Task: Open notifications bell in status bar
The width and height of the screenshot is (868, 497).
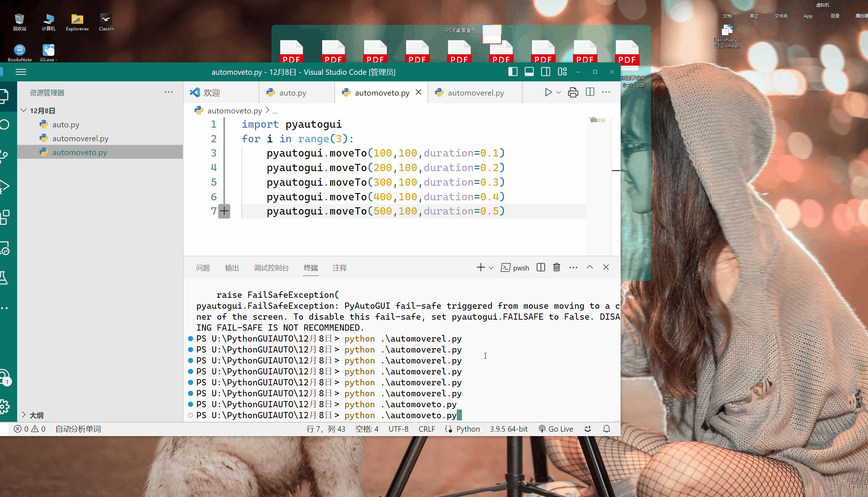Action: coord(606,429)
